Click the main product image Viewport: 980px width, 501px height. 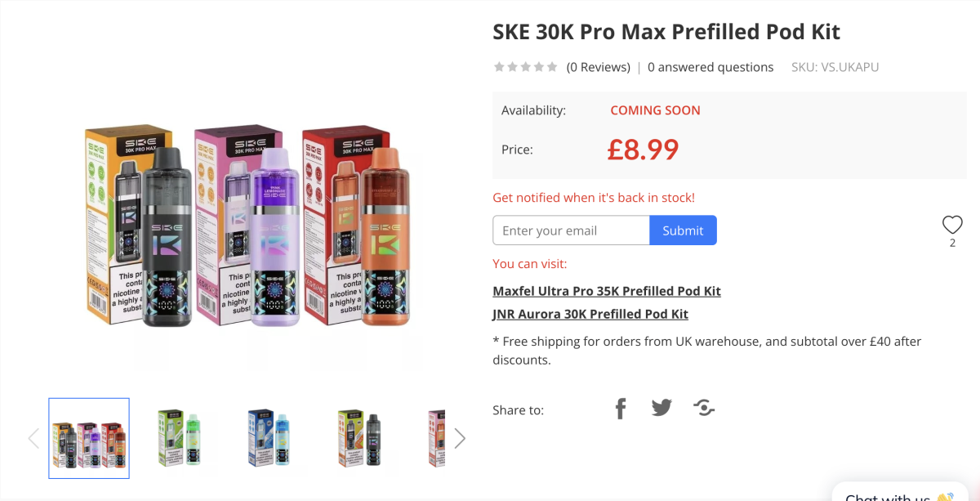247,226
